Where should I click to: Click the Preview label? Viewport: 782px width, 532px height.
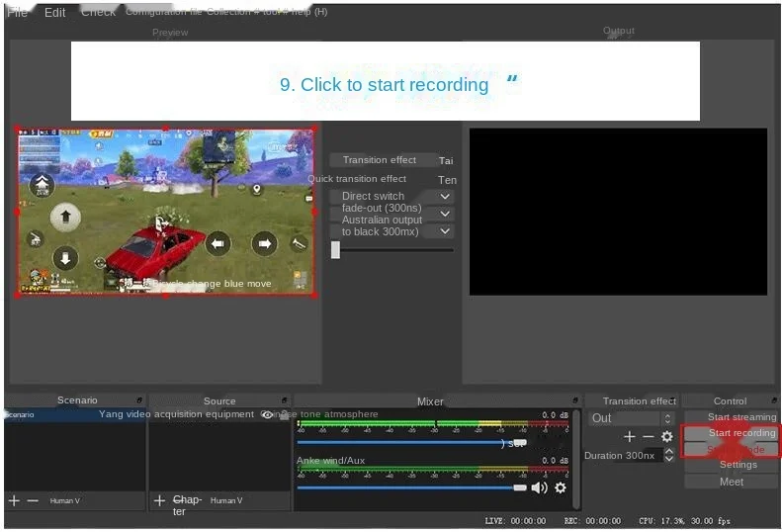coord(170,33)
